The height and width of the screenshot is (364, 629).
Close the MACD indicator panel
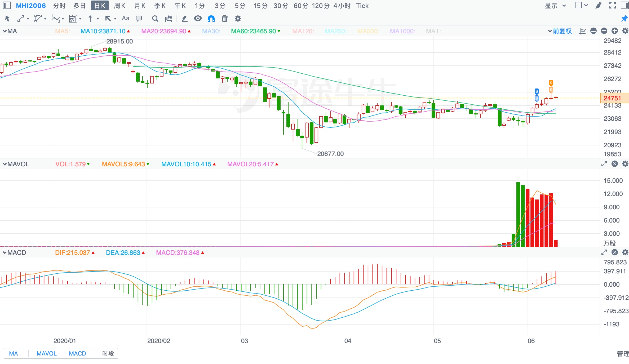[x=615, y=252]
